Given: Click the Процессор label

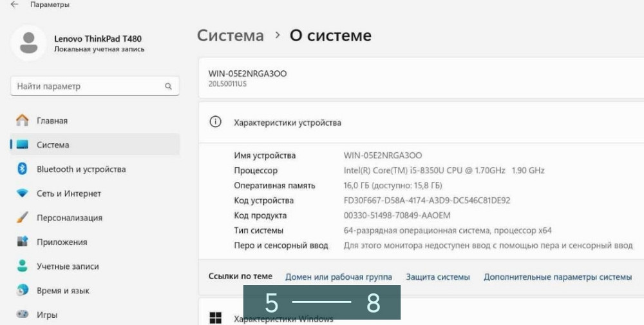Looking at the screenshot, I should tap(256, 170).
